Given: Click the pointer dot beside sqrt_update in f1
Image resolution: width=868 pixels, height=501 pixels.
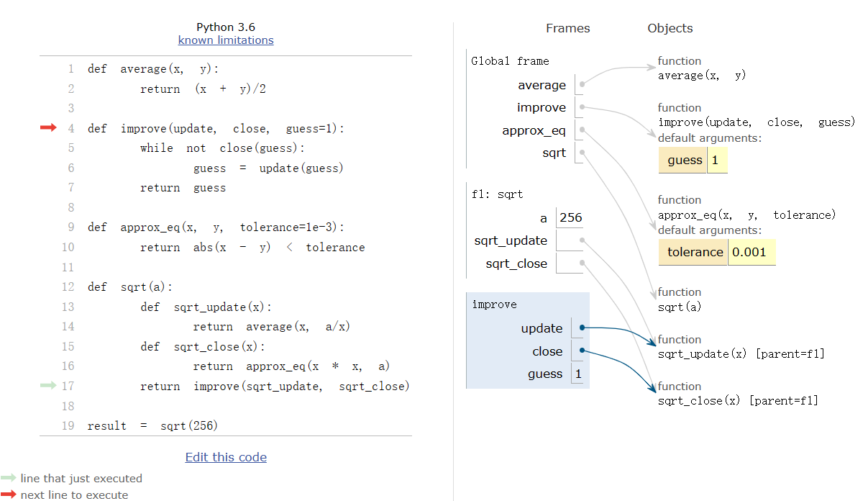Looking at the screenshot, I should click(582, 240).
